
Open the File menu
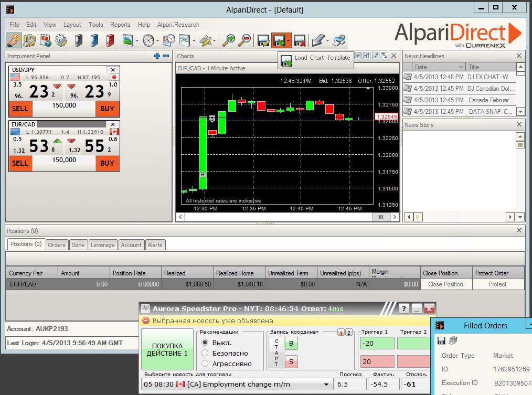coord(14,25)
